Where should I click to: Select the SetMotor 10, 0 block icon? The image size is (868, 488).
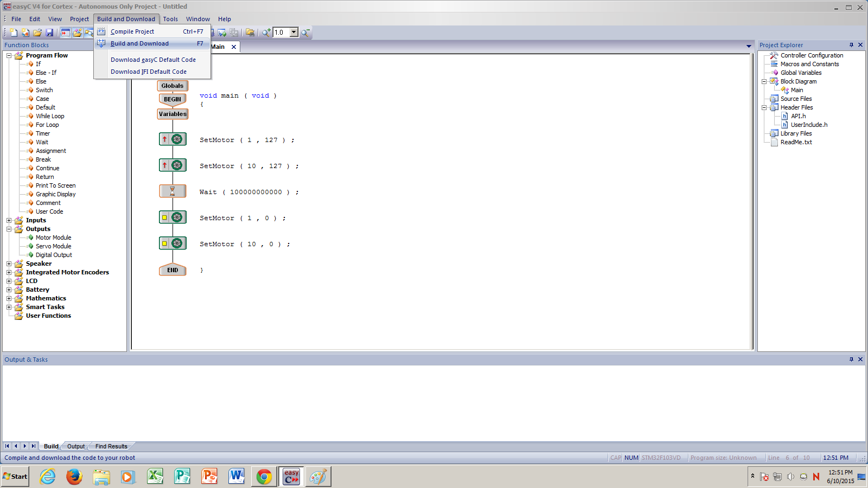(x=173, y=243)
